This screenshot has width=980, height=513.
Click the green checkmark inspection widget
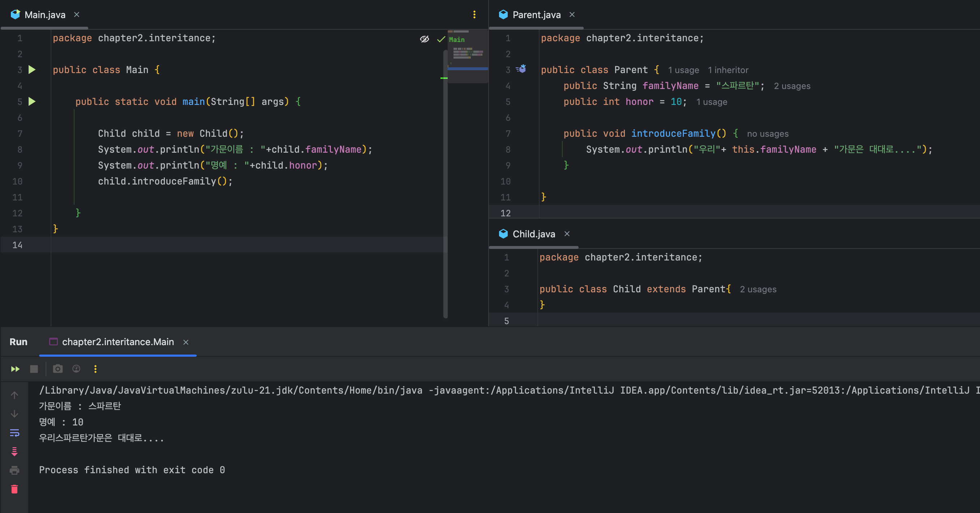pos(441,39)
